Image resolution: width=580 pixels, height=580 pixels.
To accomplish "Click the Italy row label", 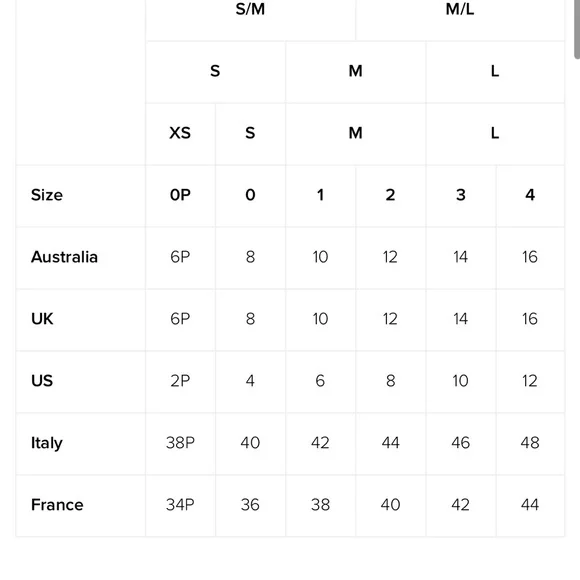I will pyautogui.click(x=47, y=443).
